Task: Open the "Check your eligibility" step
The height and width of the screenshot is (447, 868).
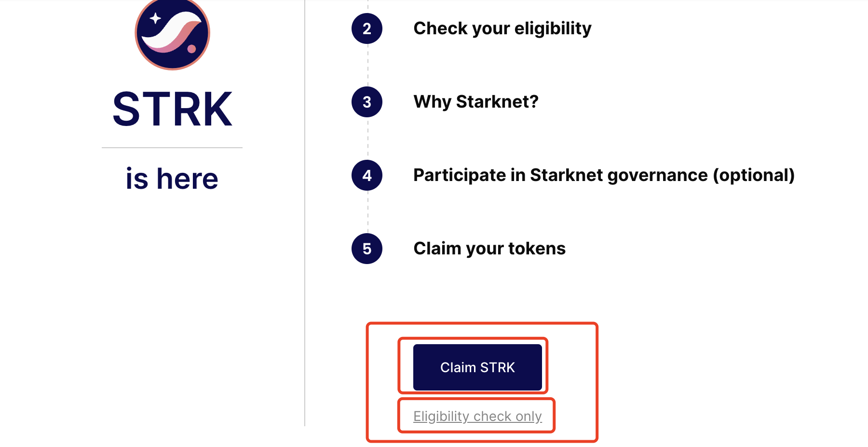Action: pos(502,28)
